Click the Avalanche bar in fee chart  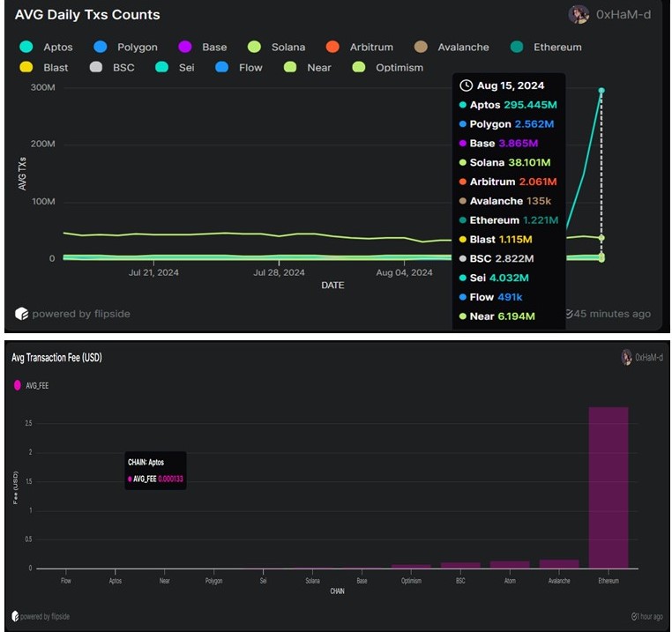click(x=559, y=564)
